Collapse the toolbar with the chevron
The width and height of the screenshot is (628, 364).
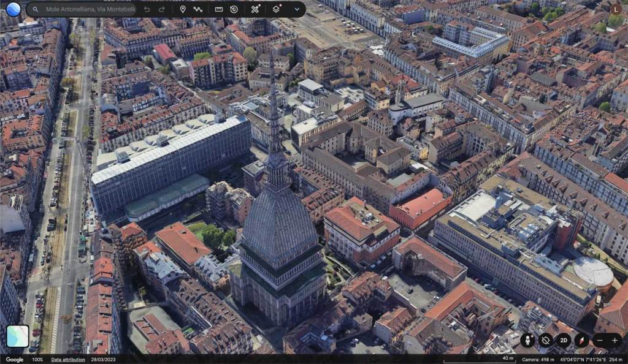[296, 9]
